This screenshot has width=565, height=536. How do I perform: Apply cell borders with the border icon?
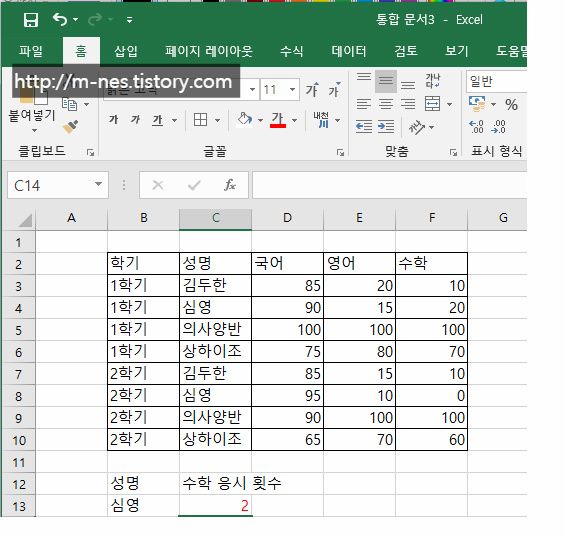[x=200, y=120]
